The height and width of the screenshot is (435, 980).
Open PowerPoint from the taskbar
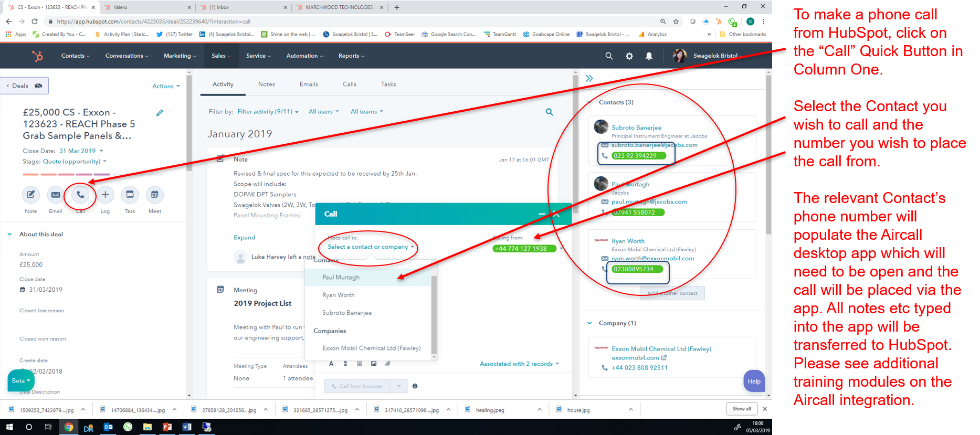pyautogui.click(x=167, y=427)
